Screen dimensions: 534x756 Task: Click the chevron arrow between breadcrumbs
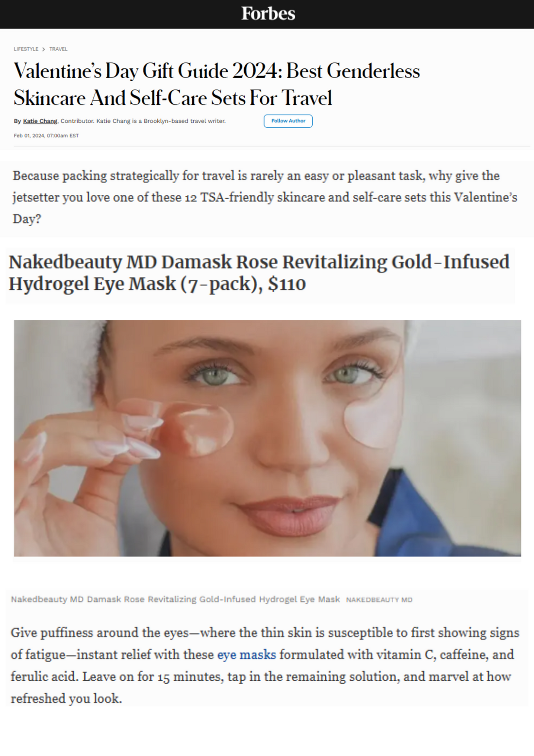pyautogui.click(x=44, y=49)
